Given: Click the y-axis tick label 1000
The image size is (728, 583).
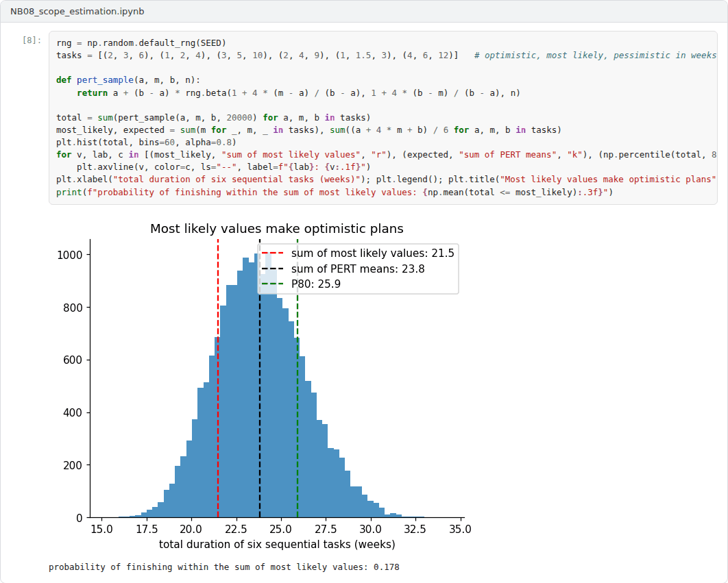Looking at the screenshot, I should coord(70,255).
